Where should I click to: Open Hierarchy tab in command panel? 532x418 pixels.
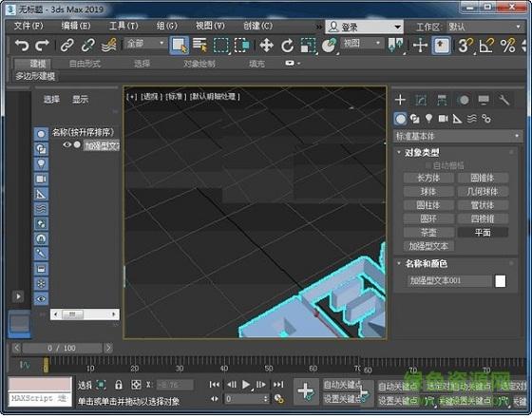442,100
